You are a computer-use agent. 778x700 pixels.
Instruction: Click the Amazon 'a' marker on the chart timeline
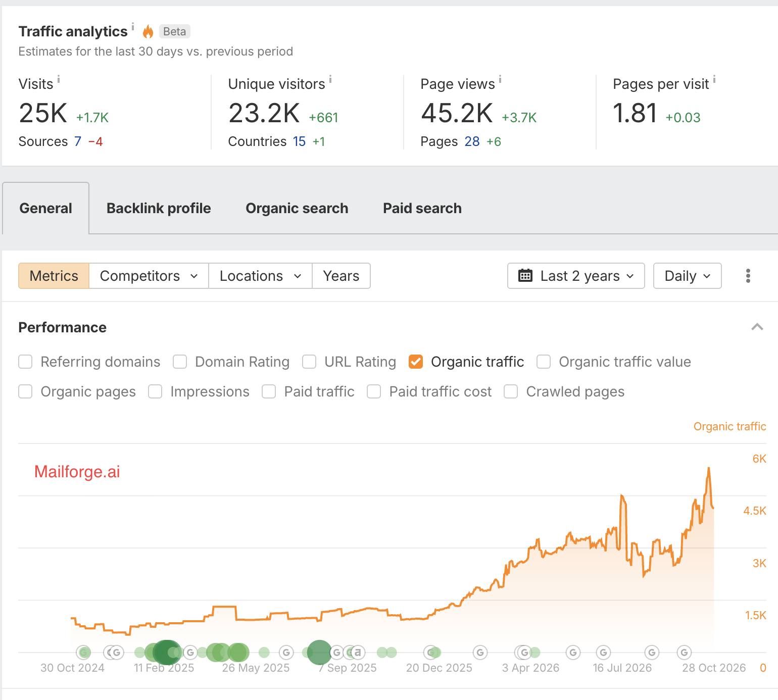click(358, 652)
